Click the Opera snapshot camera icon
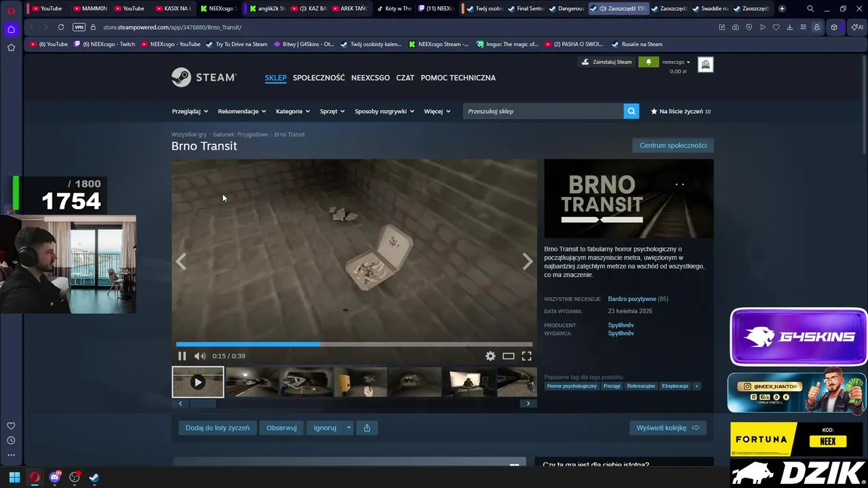Screen dimensions: 868x488 pyautogui.click(x=736, y=27)
